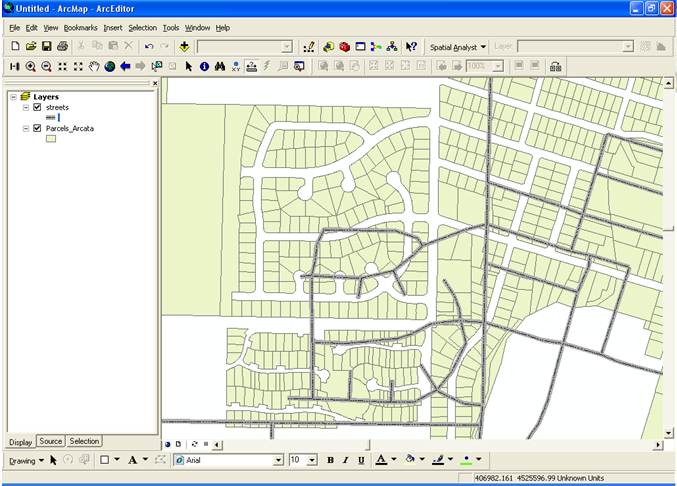The image size is (677, 486).
Task: Open the ArcToolbox red toolbox icon
Action: [344, 46]
